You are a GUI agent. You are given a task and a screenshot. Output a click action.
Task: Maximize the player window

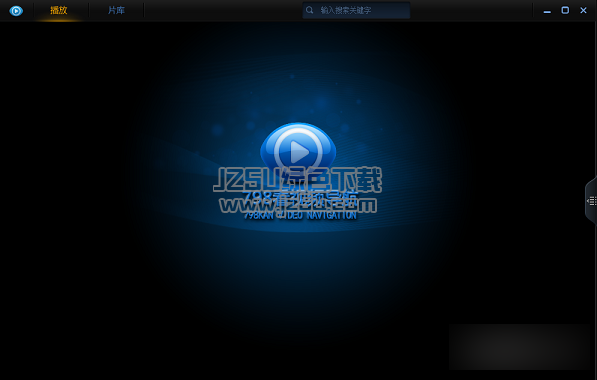coord(565,10)
